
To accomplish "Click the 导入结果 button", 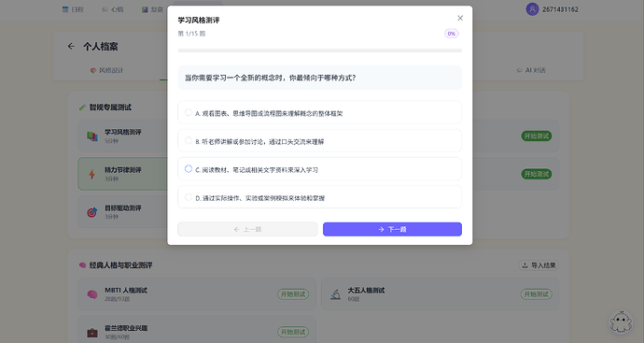I will 539,265.
